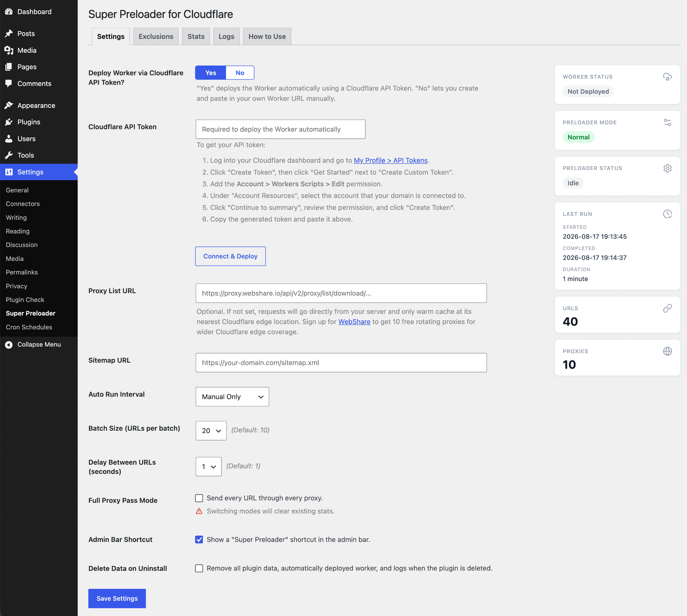
Task: Open Writing settings submenu item
Action: tap(16, 218)
